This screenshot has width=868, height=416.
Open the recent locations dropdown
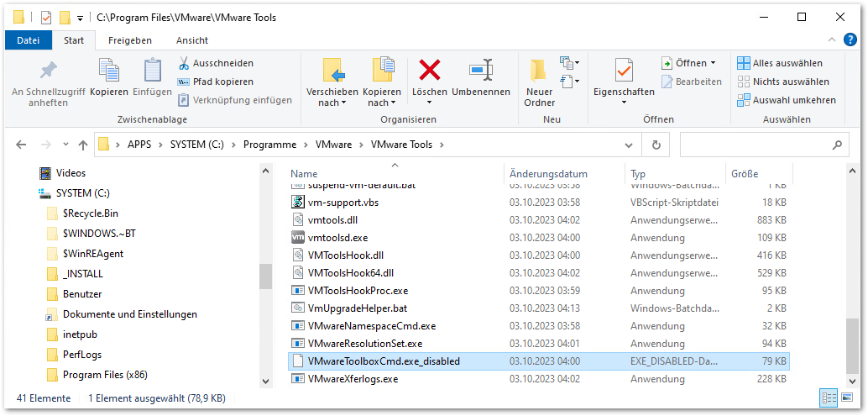click(x=65, y=145)
